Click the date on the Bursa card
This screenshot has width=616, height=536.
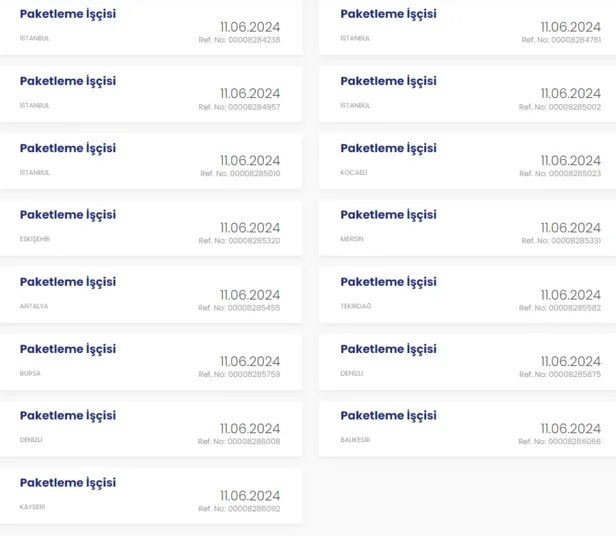pyautogui.click(x=250, y=361)
